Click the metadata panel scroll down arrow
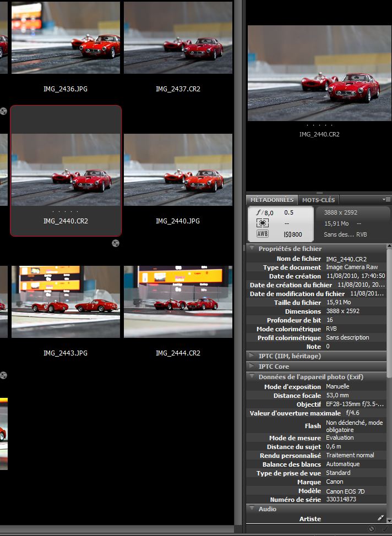 (389, 521)
